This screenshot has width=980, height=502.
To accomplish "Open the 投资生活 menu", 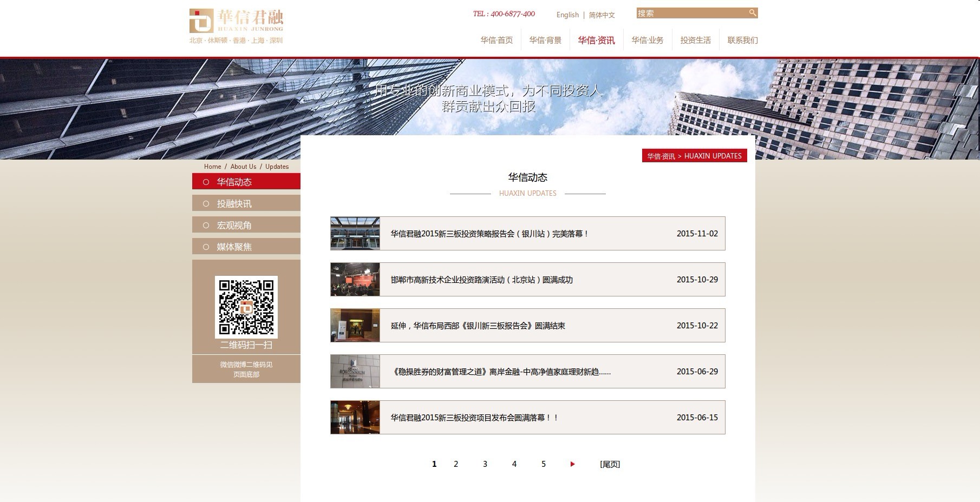I will pyautogui.click(x=695, y=40).
